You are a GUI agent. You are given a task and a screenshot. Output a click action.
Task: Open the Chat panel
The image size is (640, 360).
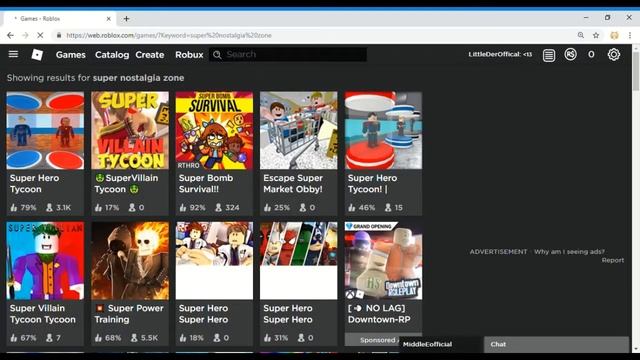click(556, 344)
